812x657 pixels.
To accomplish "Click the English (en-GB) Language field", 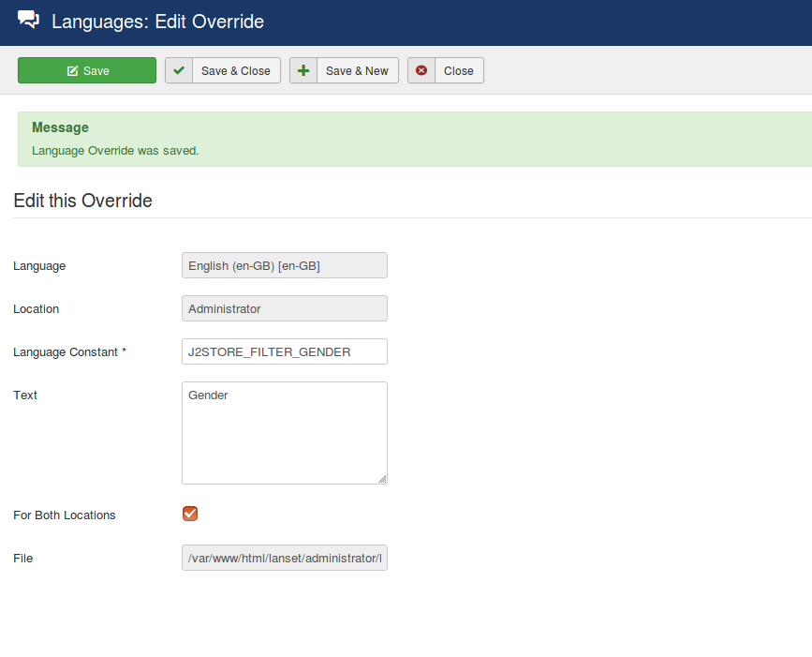I will point(284,265).
